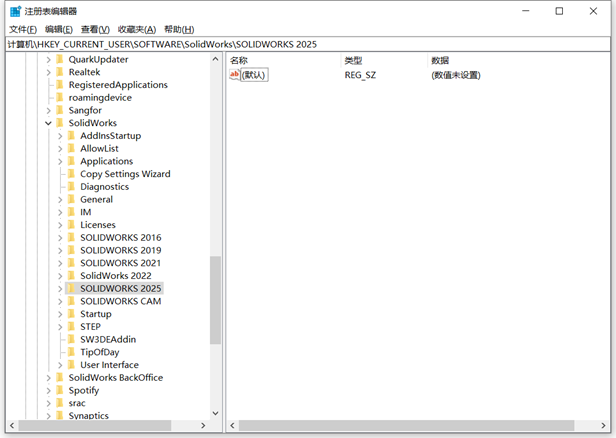Screen dimensions: 616x438
Task: Expand the AddInsStartup key arrow
Action: pyautogui.click(x=59, y=136)
